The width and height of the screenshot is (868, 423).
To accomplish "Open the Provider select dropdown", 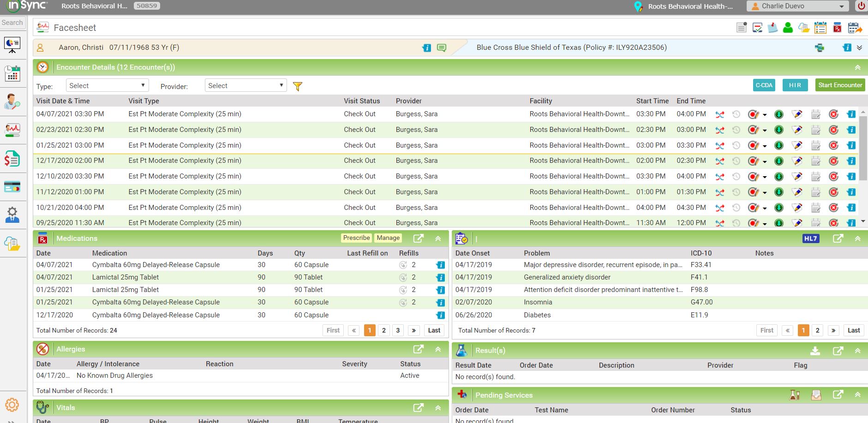I will (246, 85).
